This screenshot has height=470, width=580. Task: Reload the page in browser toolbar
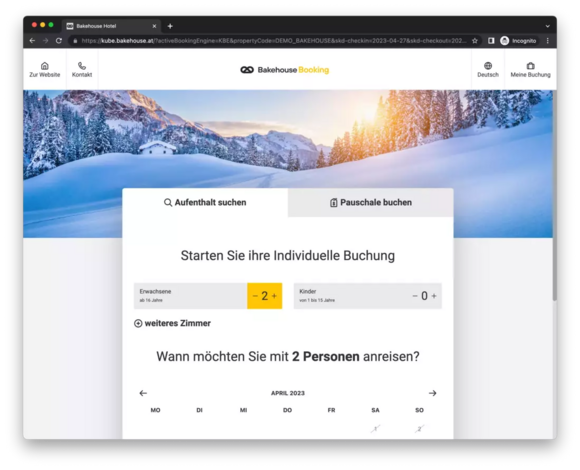coord(59,41)
